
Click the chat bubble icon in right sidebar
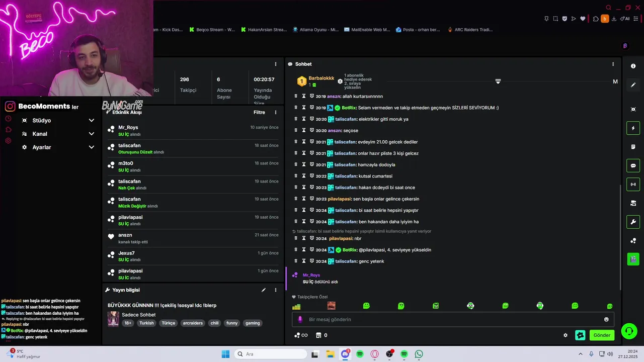(633, 165)
